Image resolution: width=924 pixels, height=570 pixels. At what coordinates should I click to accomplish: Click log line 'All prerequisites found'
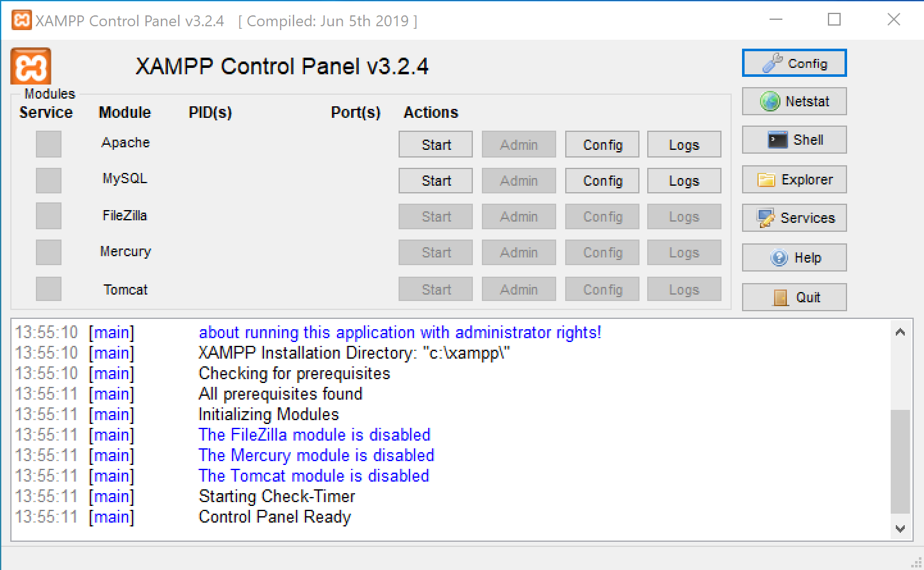pyautogui.click(x=281, y=394)
